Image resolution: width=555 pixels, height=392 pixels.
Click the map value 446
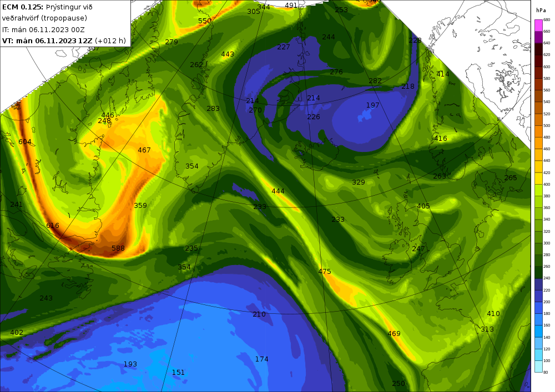click(108, 115)
